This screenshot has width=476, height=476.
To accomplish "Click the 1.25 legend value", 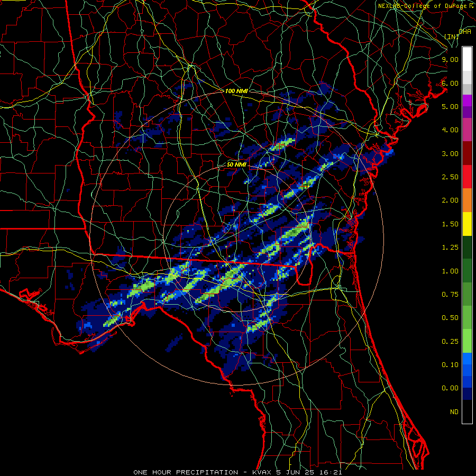I will tap(450, 248).
